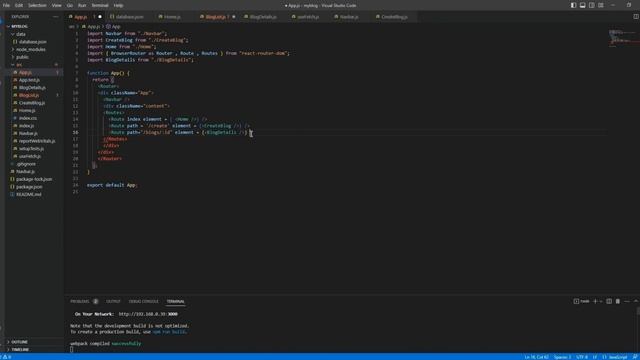Open OUTPUT panel tab
640x360 pixels.
tap(113, 302)
